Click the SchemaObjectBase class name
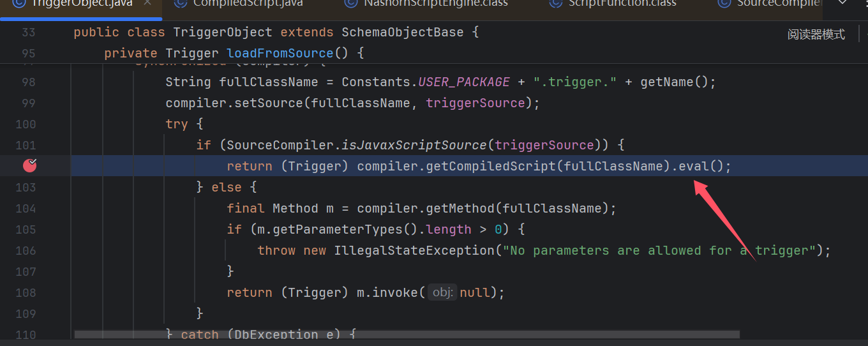 [x=403, y=32]
